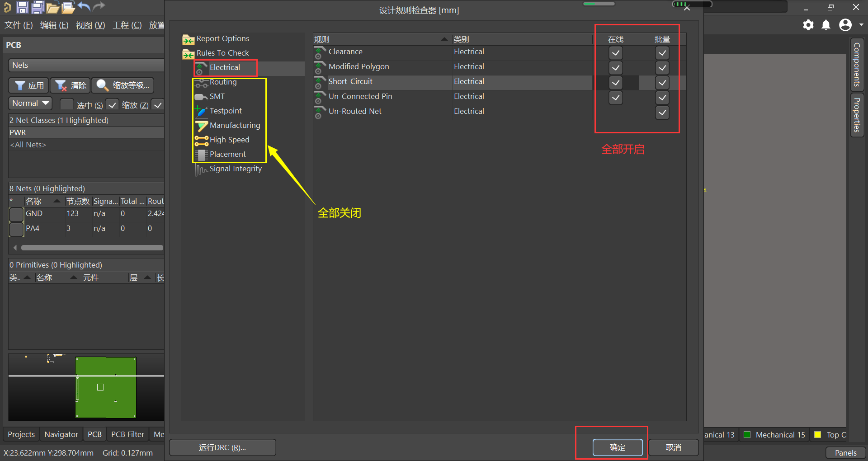Toggle batch check for Modified Polygon
This screenshot has width=868, height=461.
click(x=662, y=68)
